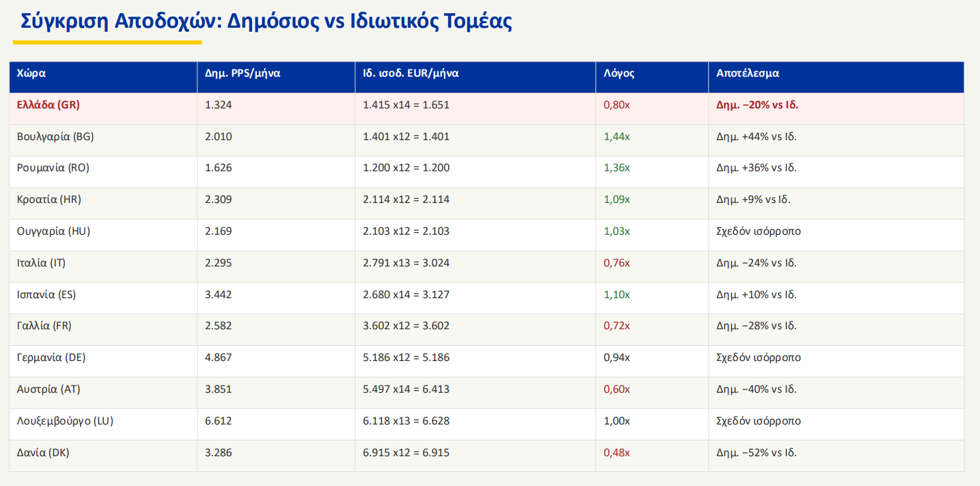Select the Βουλγαρία (BG) row label
Screen dimensions: 980x486
[x=55, y=137]
